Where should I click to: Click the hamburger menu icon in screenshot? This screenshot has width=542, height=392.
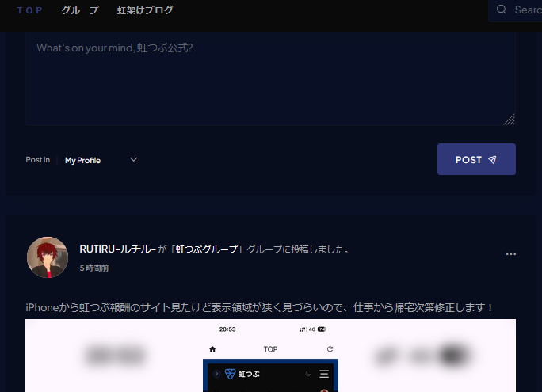(323, 374)
